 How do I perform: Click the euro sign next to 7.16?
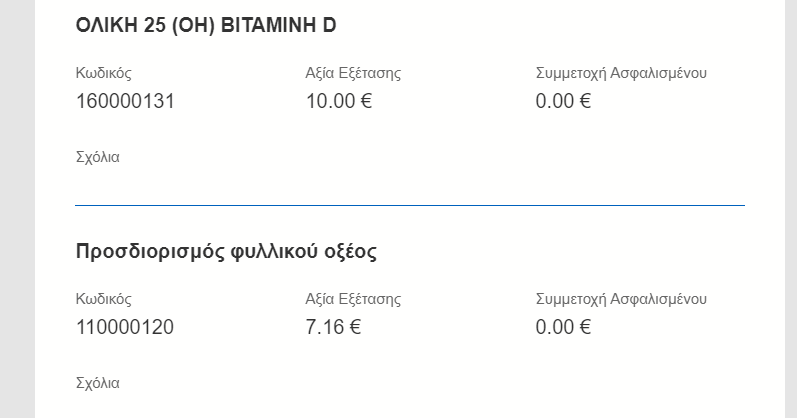pos(355,327)
